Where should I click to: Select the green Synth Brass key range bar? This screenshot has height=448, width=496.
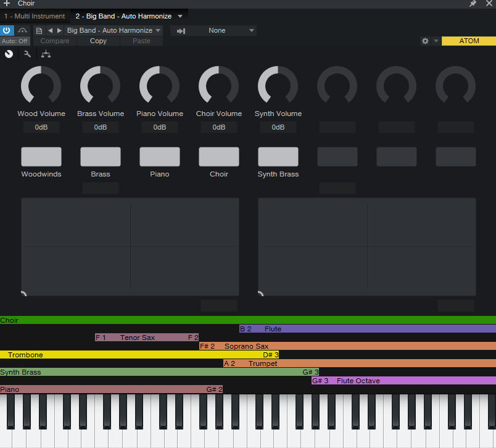pyautogui.click(x=159, y=372)
